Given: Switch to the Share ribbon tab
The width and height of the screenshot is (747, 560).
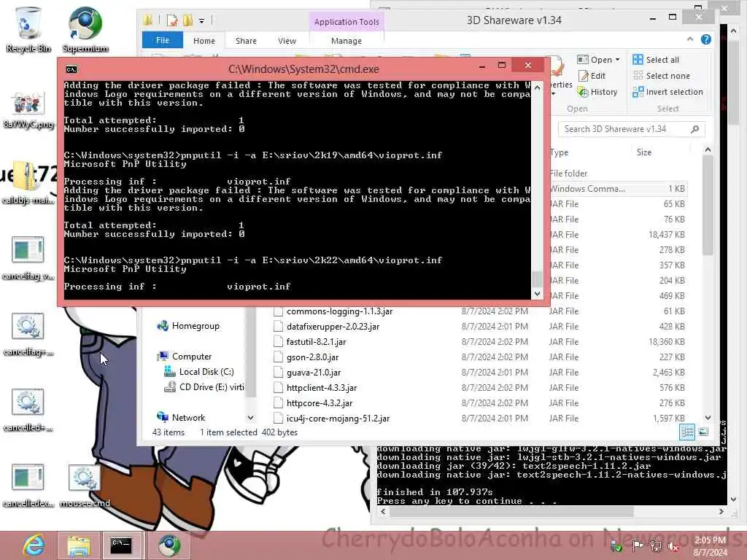Looking at the screenshot, I should click(x=246, y=41).
